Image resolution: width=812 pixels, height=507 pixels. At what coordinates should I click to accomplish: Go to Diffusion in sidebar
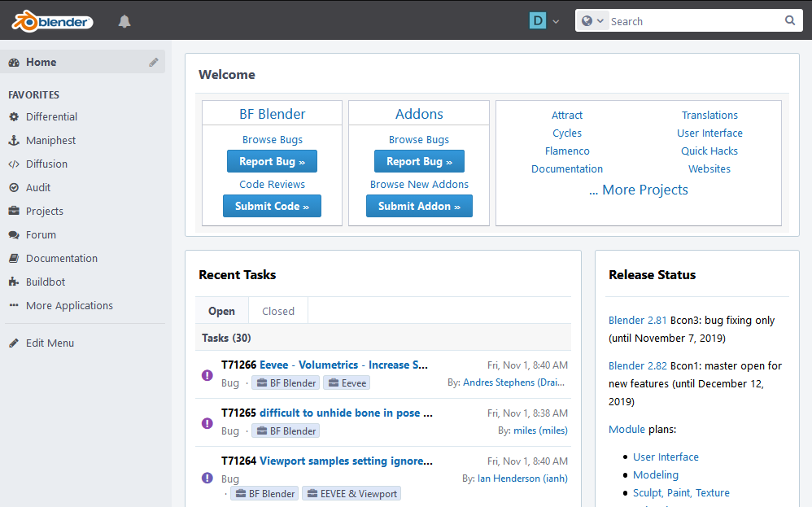click(x=46, y=164)
